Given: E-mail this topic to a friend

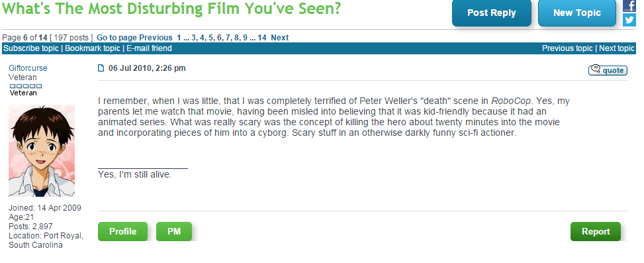Looking at the screenshot, I should coord(149,48).
